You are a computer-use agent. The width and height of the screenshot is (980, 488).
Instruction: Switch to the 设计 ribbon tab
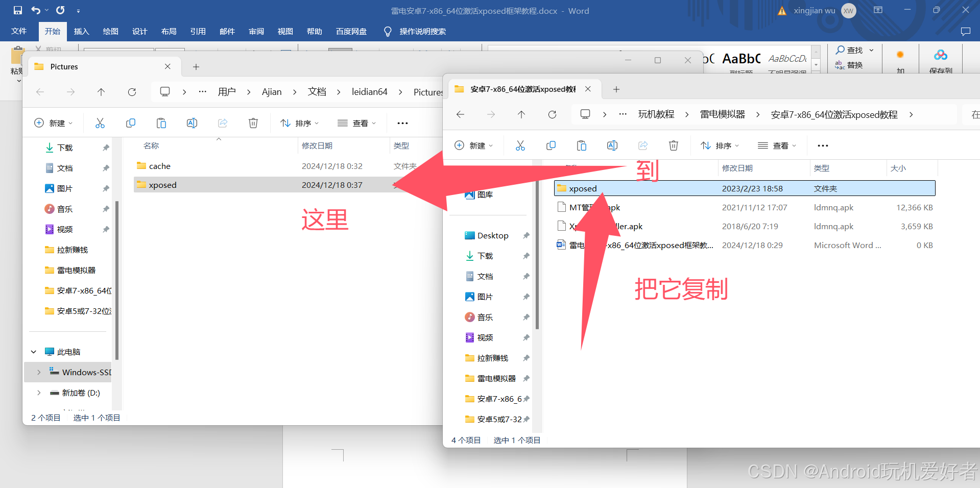(x=140, y=31)
